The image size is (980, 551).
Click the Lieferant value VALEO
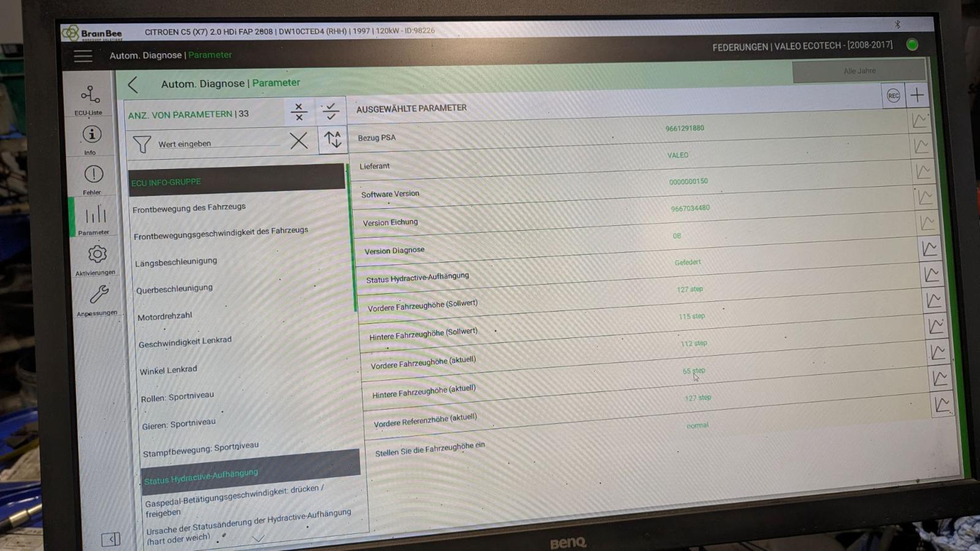678,155
